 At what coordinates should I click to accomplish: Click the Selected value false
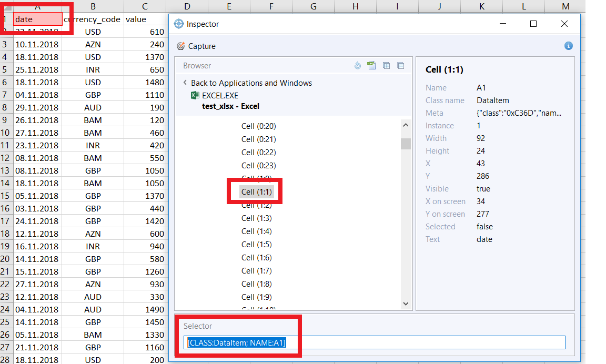point(484,226)
